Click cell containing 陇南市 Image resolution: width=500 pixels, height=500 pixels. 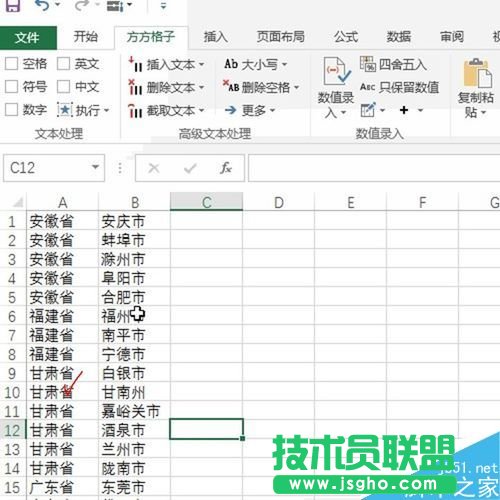pyautogui.click(x=134, y=468)
